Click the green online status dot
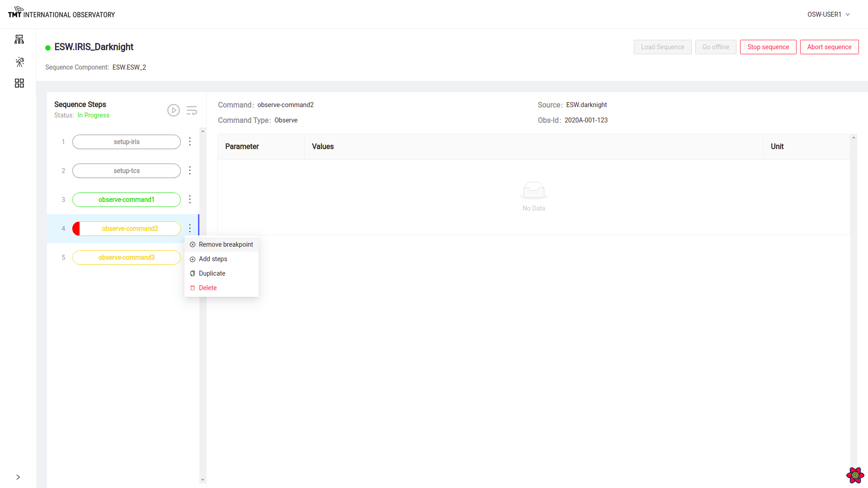The width and height of the screenshot is (868, 488). click(x=48, y=48)
